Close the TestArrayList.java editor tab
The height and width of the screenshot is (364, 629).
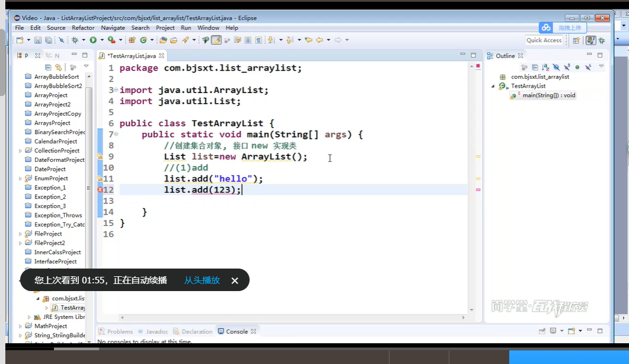click(162, 56)
